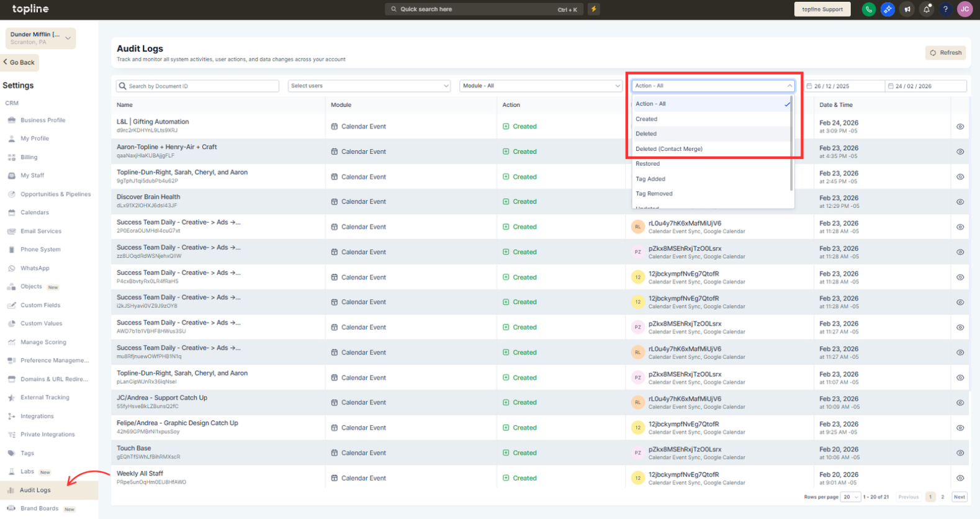980x519 pixels.
Task: View details of L&L Gifting Automation log
Action: coord(960,127)
